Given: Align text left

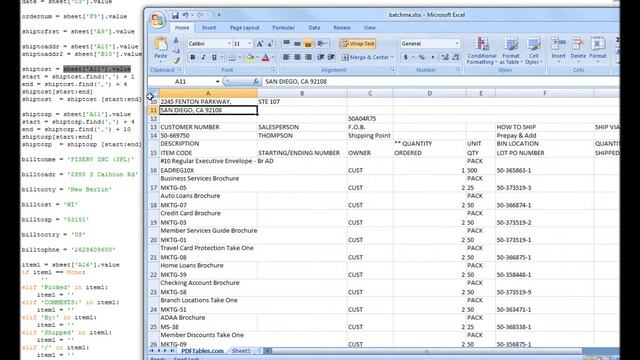Looking at the screenshot, I should [287, 57].
